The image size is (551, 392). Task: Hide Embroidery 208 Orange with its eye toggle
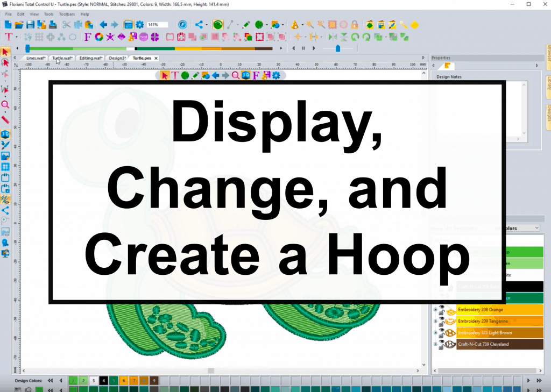point(442,308)
